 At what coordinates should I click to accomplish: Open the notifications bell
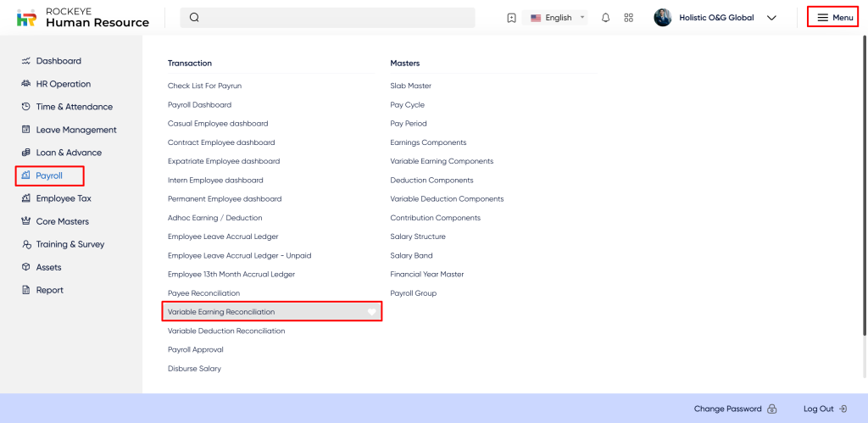[x=605, y=18]
